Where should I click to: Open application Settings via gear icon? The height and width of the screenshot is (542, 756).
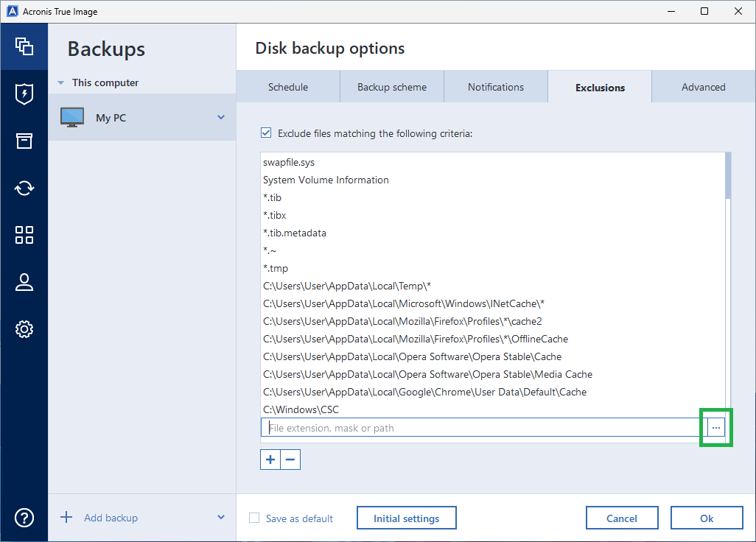coord(24,329)
